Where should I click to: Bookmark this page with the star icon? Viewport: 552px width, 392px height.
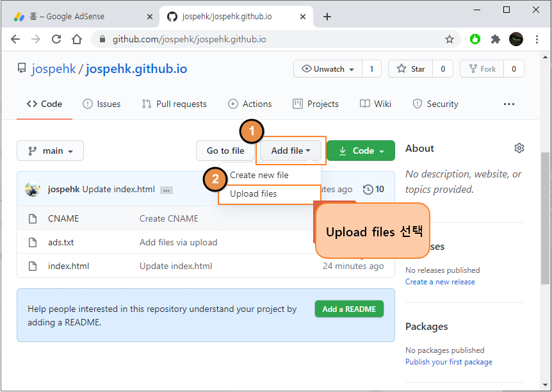click(x=449, y=39)
